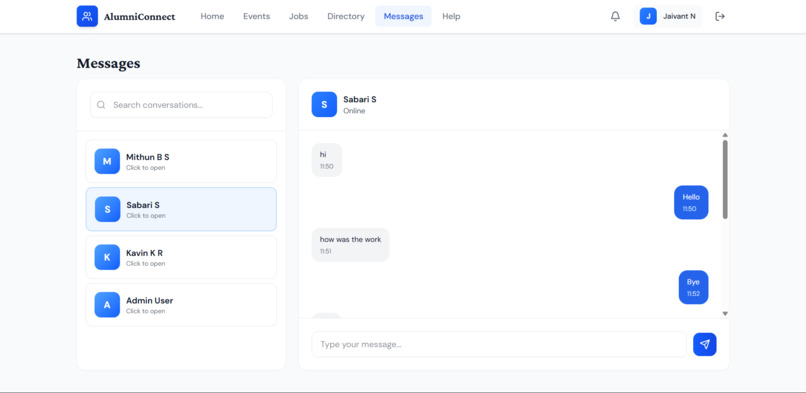
Task: Open the notifications bell
Action: (x=615, y=16)
